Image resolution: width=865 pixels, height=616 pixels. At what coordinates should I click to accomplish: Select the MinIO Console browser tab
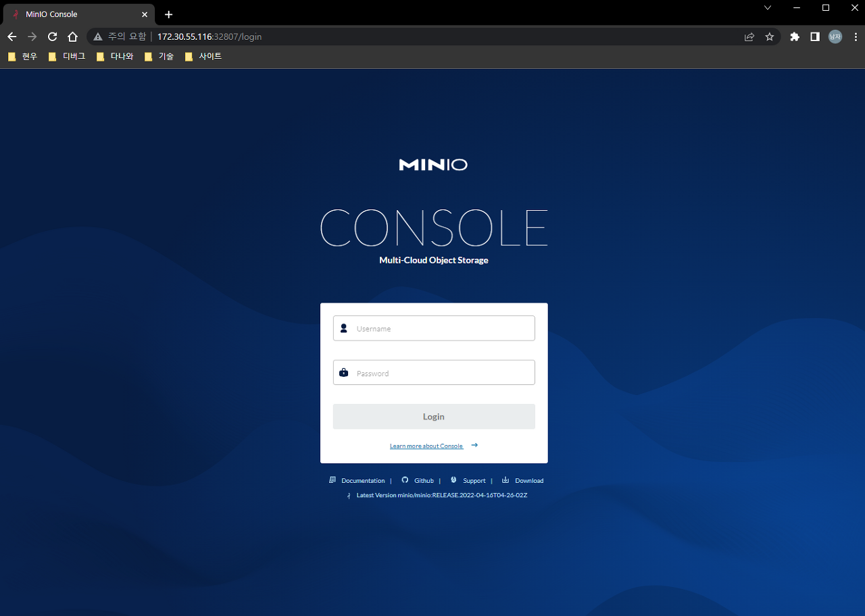(78, 14)
